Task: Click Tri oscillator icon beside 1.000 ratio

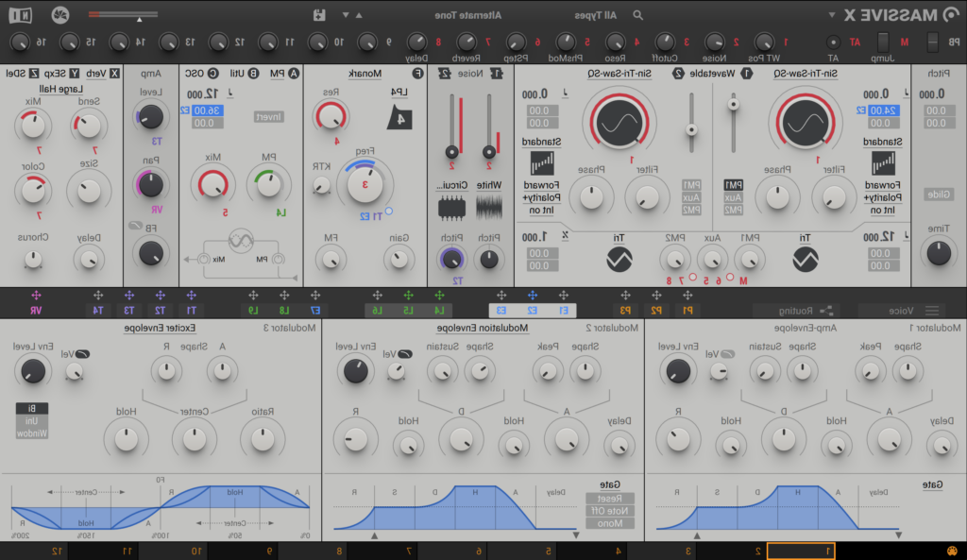Action: pos(619,259)
